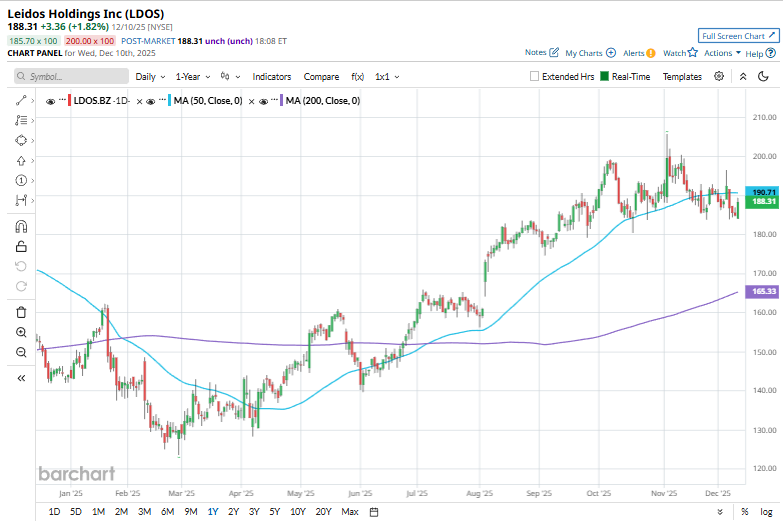Open the Actions dropdown menu

pos(722,53)
